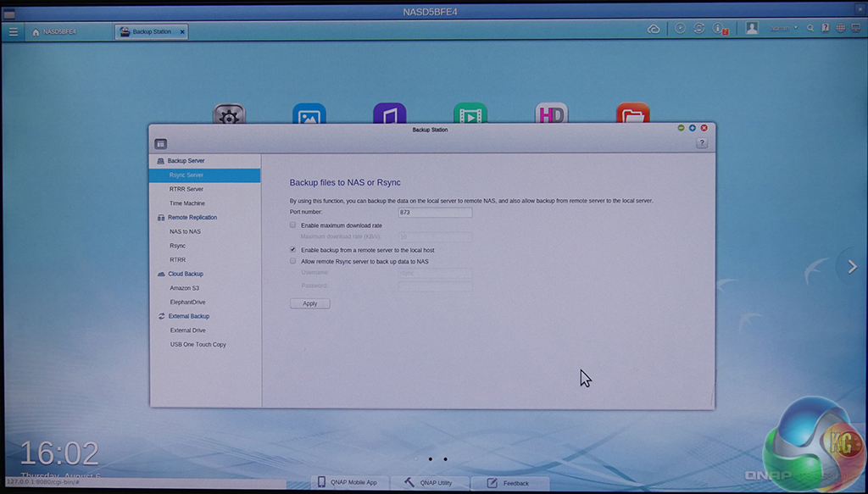This screenshot has height=494, width=868.
Task: Select NAS to NAS replication
Action: (x=185, y=232)
